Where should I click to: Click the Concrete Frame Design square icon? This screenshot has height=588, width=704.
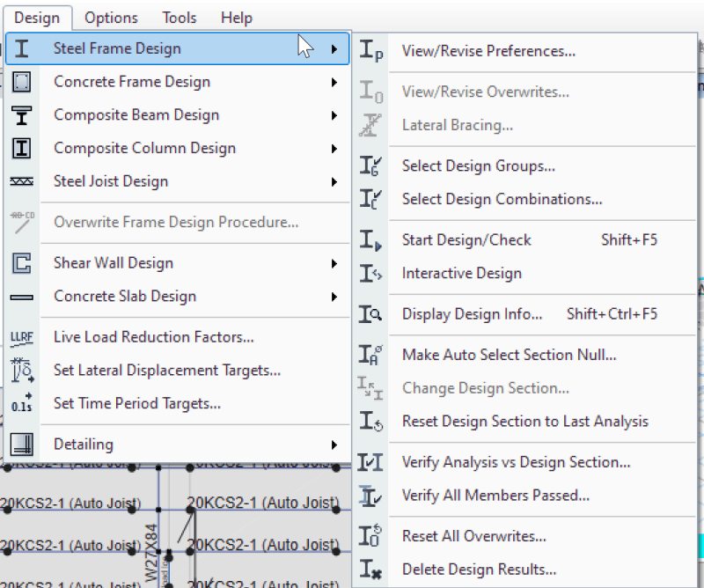coord(21,82)
